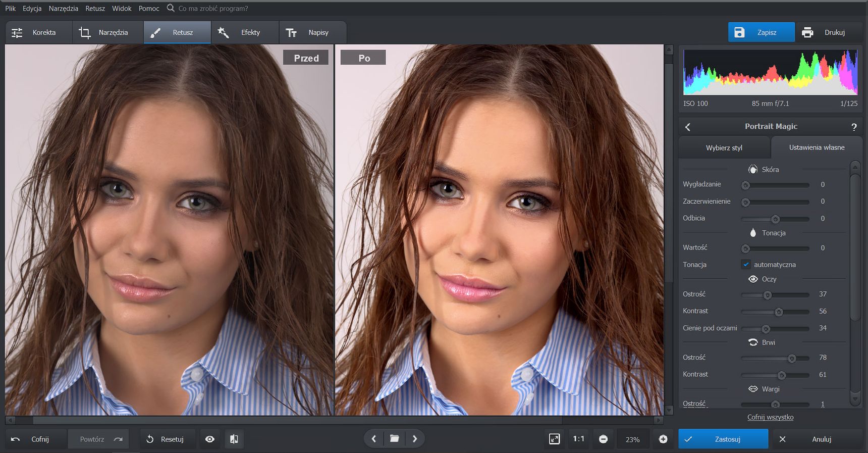Click the 23% zoom value
This screenshot has width=868, height=453.
pyautogui.click(x=633, y=440)
